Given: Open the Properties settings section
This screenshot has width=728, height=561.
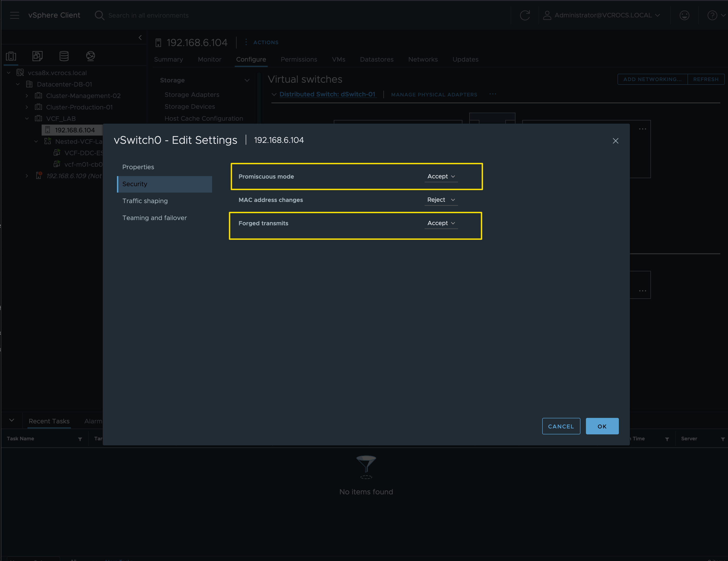Looking at the screenshot, I should 138,167.
